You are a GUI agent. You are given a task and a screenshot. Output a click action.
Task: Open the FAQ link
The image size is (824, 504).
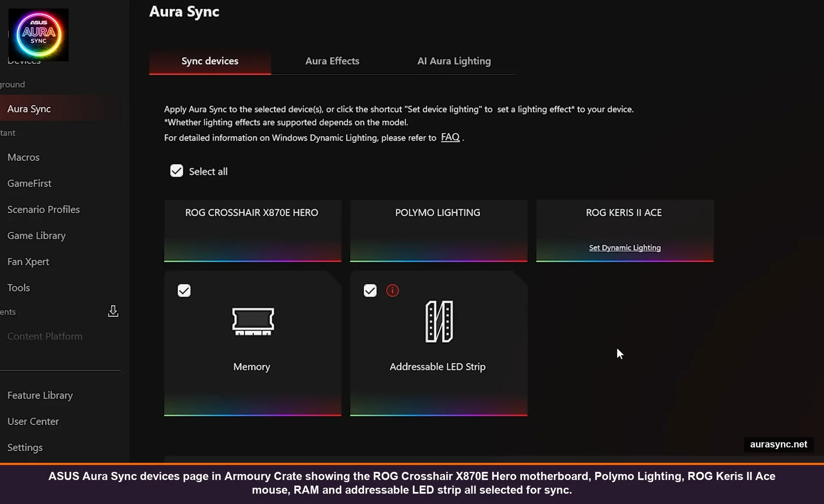450,137
